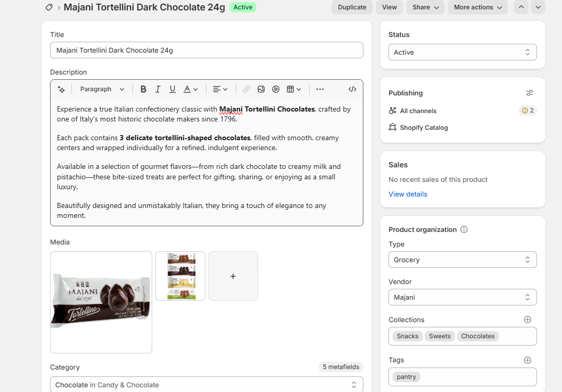Open the Share dropdown menu
This screenshot has width=562, height=392.
coord(425,7)
